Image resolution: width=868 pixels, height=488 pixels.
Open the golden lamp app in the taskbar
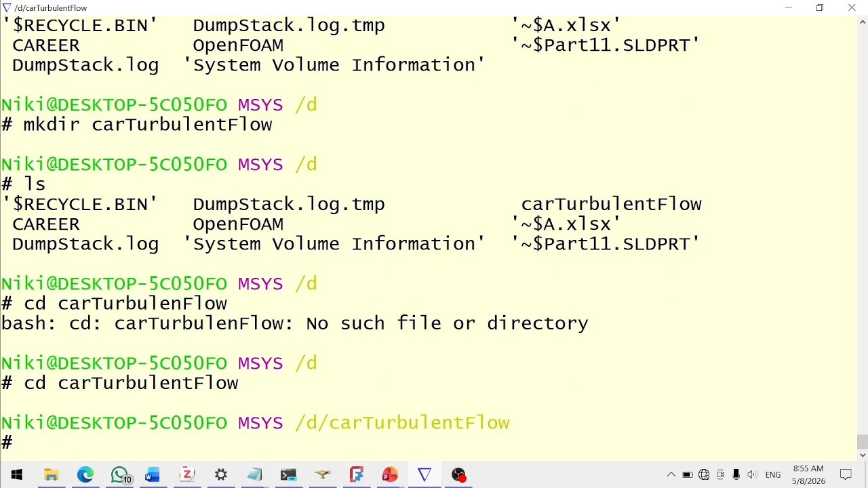(x=323, y=474)
